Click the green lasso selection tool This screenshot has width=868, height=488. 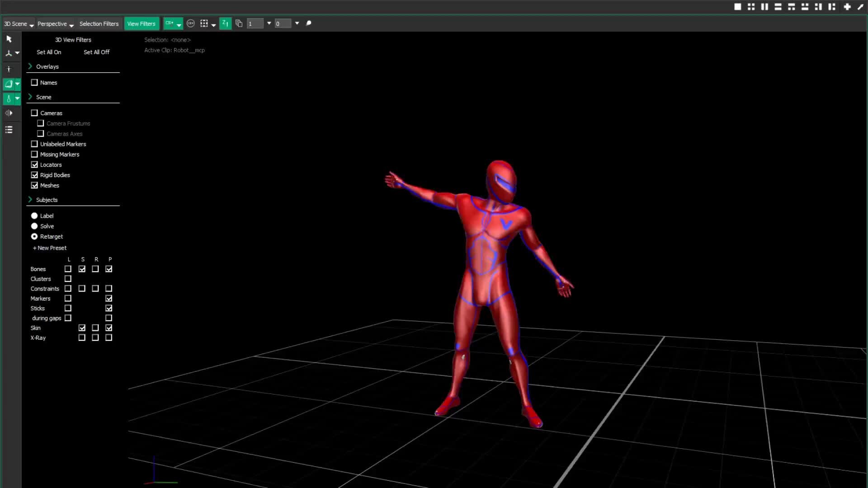tap(8, 84)
